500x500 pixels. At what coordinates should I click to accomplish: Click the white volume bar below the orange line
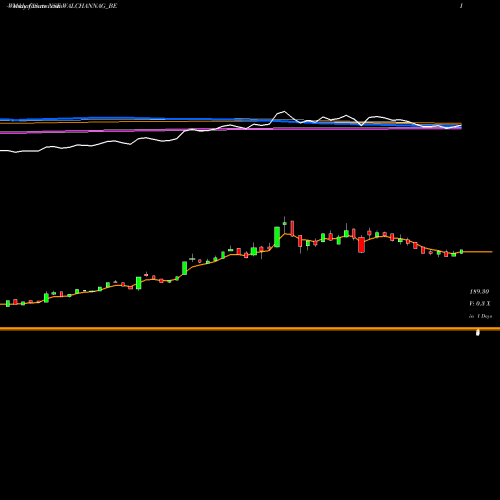click(x=478, y=332)
